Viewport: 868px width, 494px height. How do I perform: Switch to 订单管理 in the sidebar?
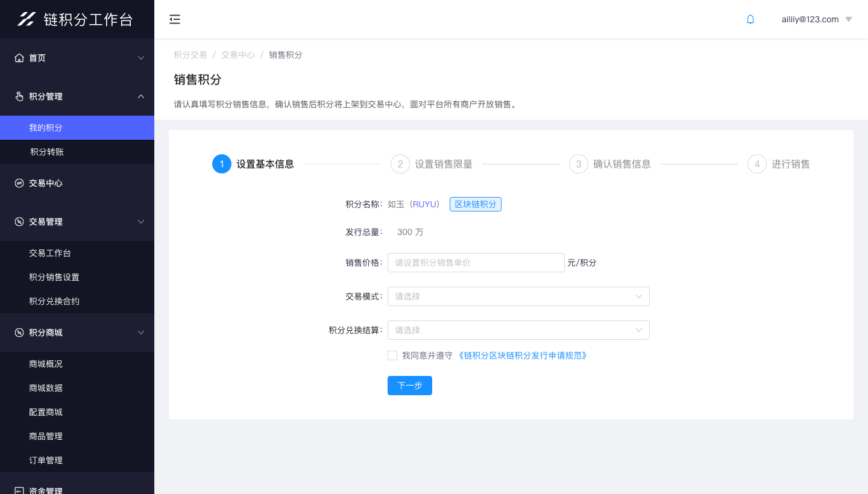click(x=45, y=460)
